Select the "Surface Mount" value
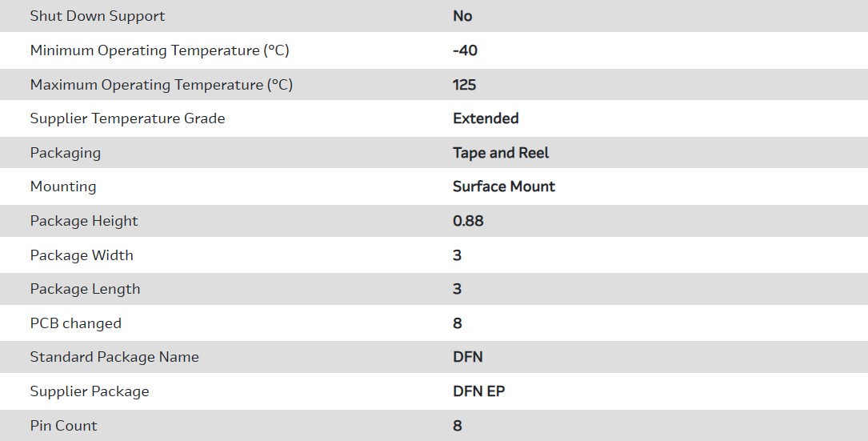 (504, 186)
